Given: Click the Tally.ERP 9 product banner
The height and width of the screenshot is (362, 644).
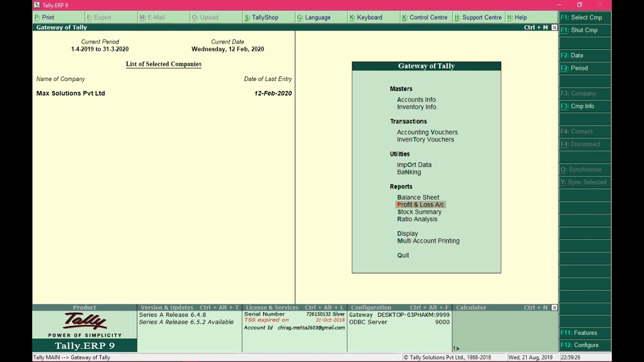Looking at the screenshot, I should (85, 346).
